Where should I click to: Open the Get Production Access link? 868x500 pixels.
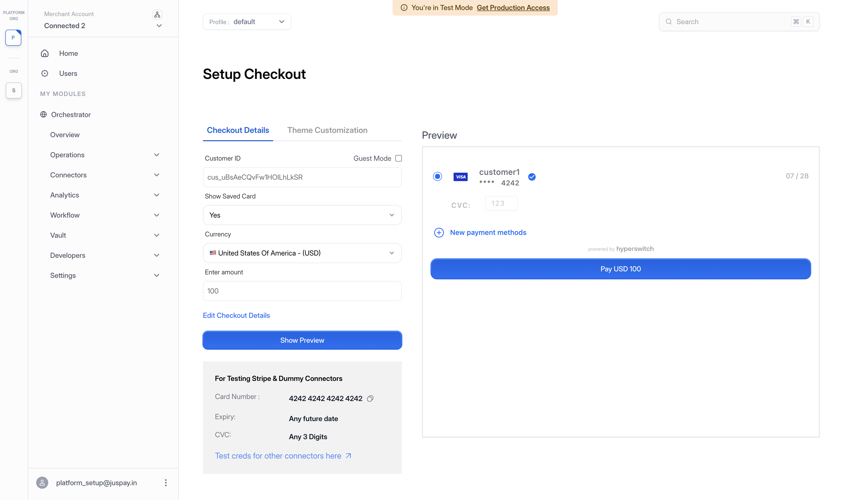click(x=513, y=8)
